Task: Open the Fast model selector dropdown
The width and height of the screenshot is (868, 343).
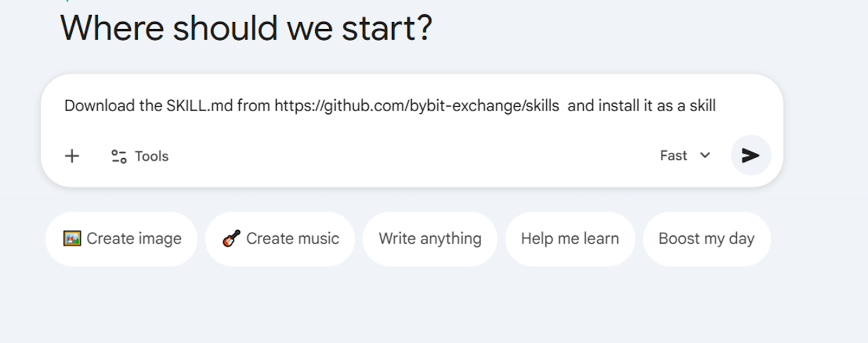Action: pos(684,156)
